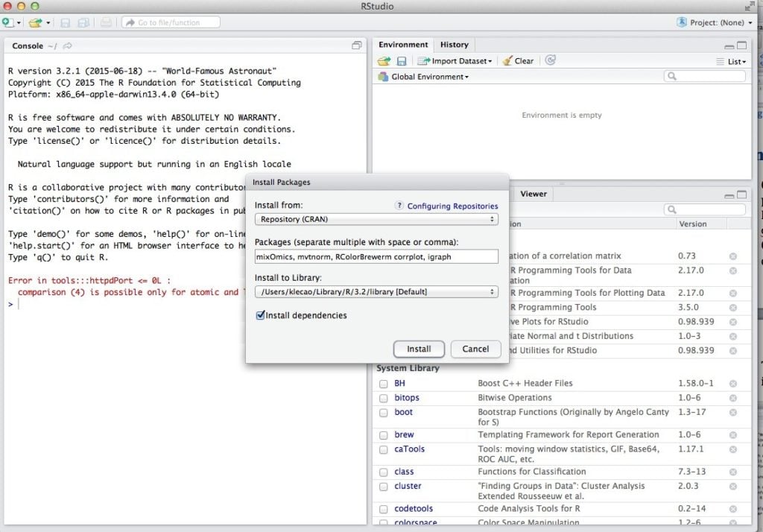
Task: Check the codetools package checkbox
Action: pos(384,509)
